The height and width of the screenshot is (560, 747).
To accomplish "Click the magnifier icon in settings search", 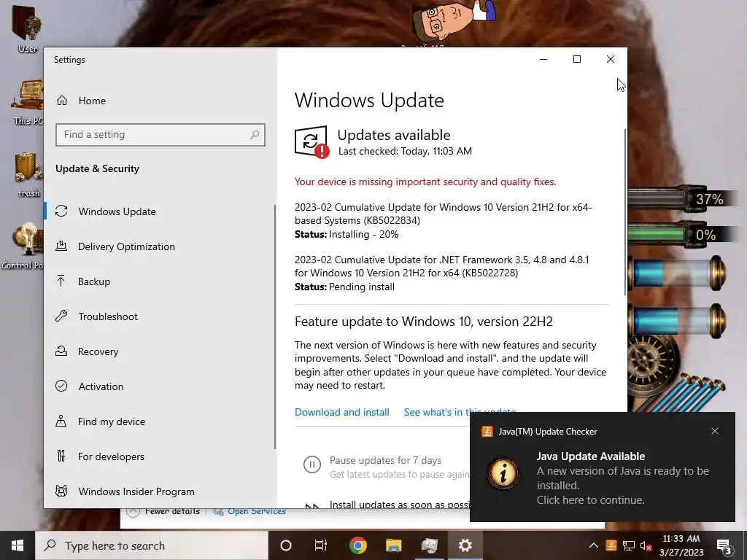I will click(x=255, y=135).
